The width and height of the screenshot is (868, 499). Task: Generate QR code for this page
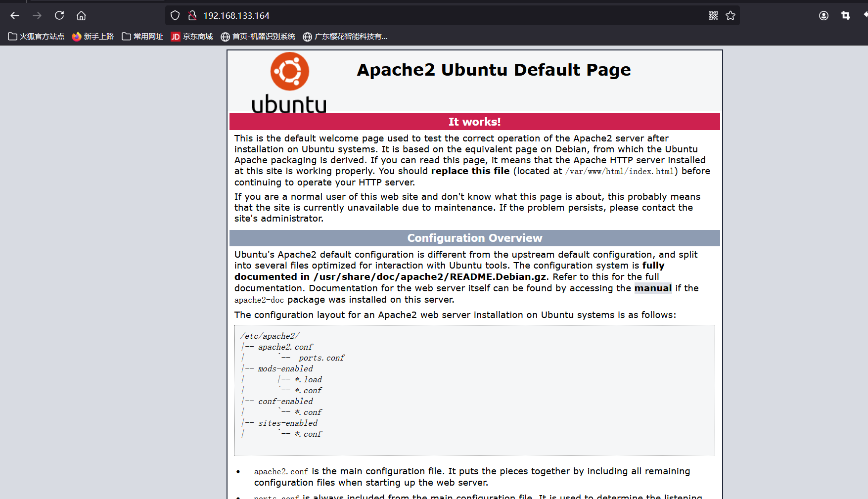713,16
